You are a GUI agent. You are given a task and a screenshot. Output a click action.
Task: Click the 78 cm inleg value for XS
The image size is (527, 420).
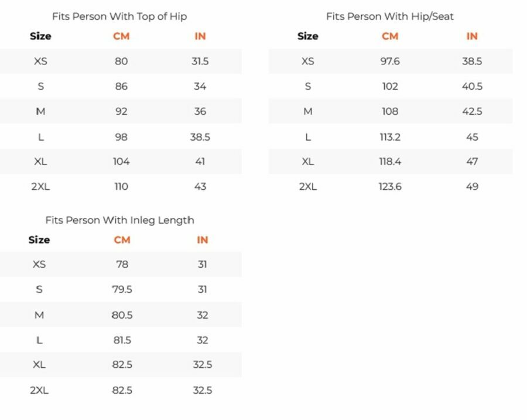[x=122, y=264]
